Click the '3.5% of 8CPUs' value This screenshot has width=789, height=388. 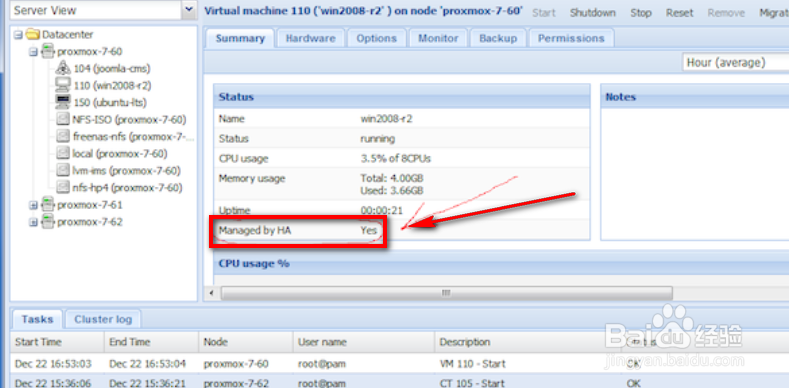[x=396, y=159]
